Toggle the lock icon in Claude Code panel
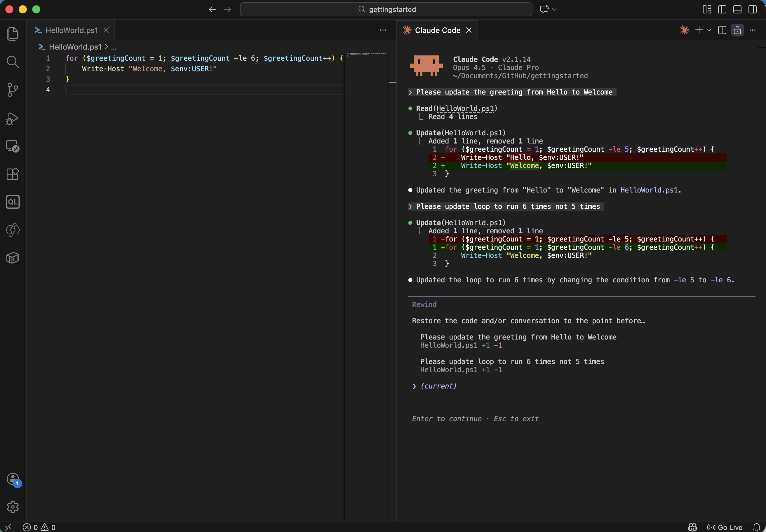The image size is (766, 532). 737,30
